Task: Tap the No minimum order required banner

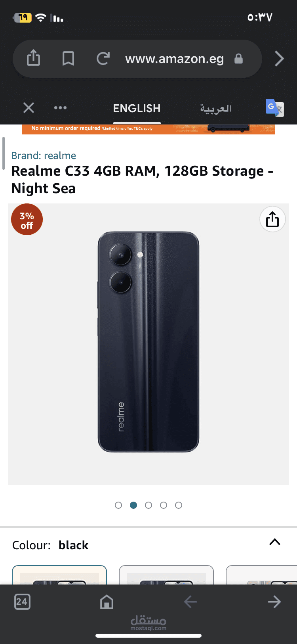Action: (148, 129)
